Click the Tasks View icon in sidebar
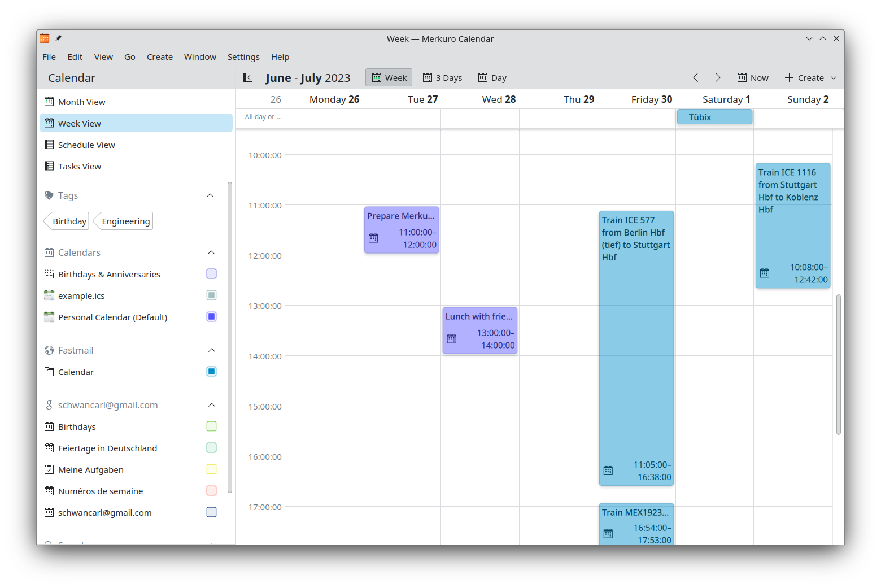881x588 pixels. (x=49, y=166)
